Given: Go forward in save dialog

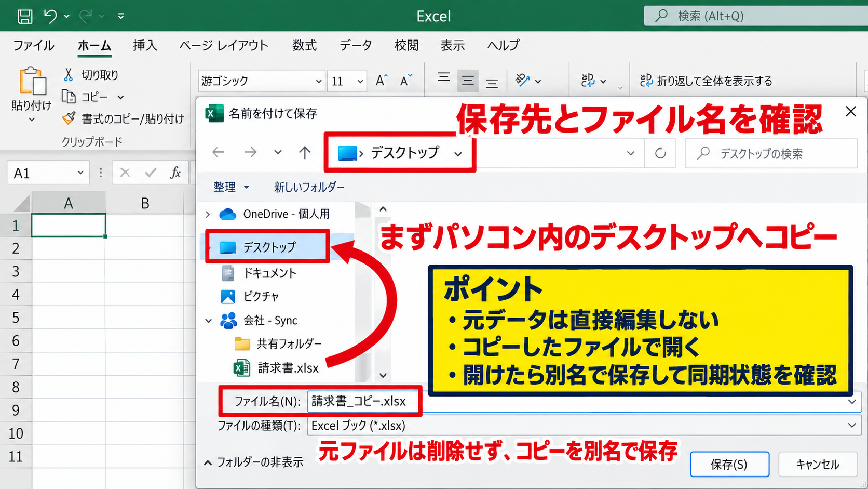Looking at the screenshot, I should (251, 152).
